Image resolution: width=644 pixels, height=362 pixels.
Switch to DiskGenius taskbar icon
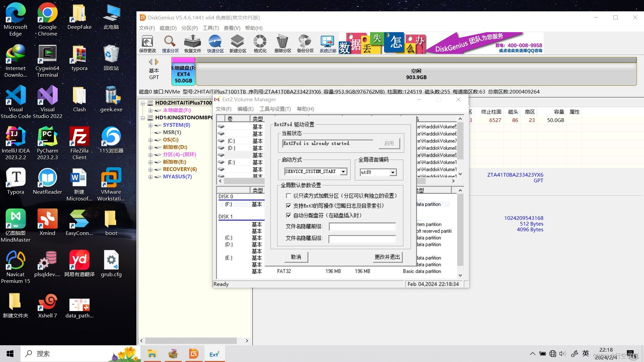(194, 354)
